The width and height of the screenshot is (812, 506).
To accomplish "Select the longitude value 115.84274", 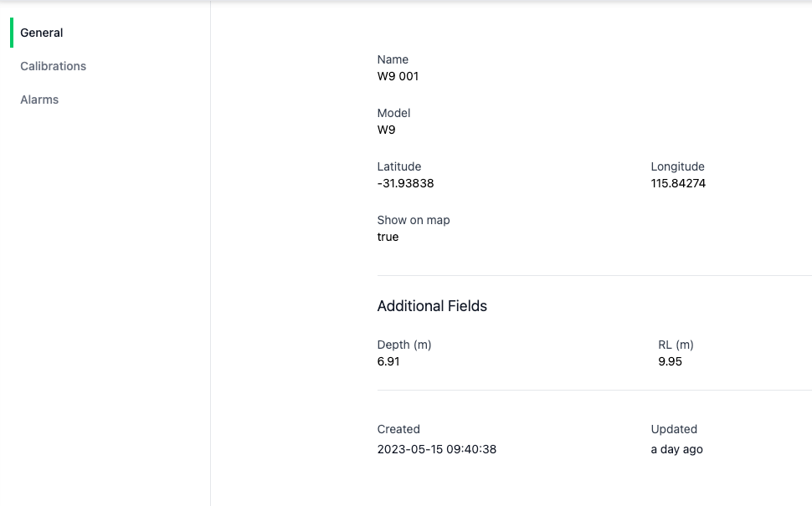I will pyautogui.click(x=678, y=183).
